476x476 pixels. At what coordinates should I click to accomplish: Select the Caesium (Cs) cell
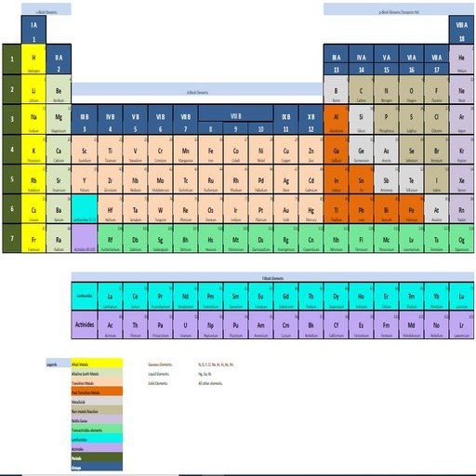[33, 208]
